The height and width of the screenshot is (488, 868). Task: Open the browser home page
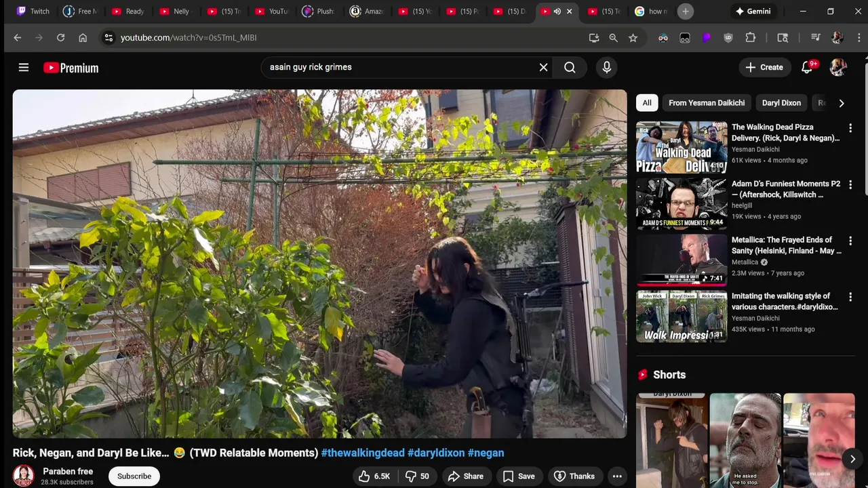pyautogui.click(x=83, y=38)
